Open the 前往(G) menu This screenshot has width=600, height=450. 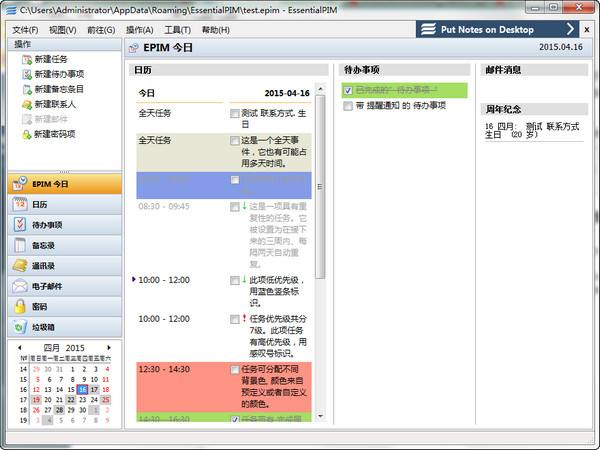tap(101, 30)
